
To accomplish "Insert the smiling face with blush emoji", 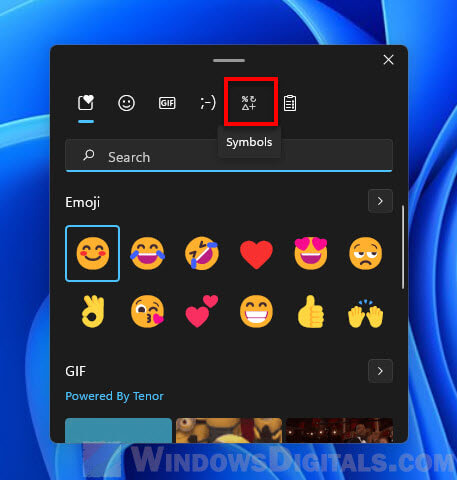I will tap(93, 253).
